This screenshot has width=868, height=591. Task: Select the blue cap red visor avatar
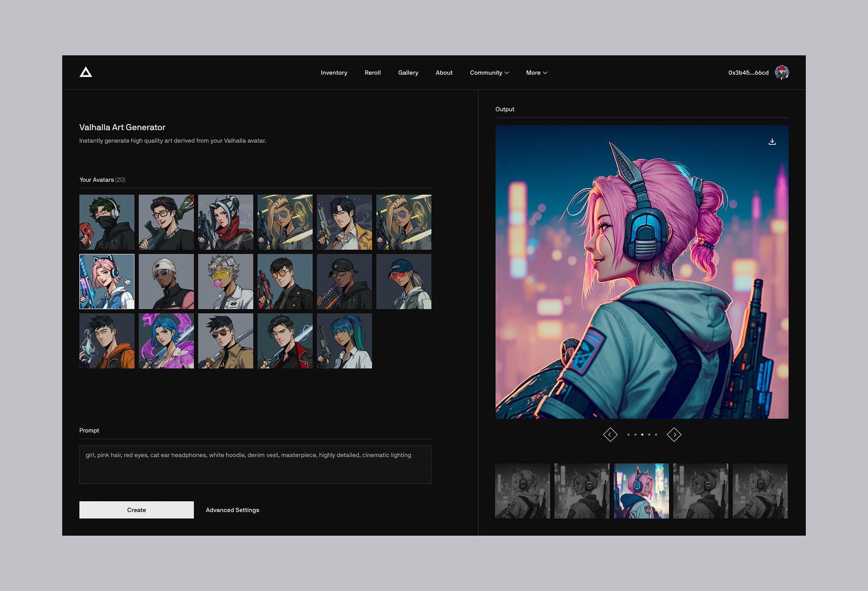404,281
